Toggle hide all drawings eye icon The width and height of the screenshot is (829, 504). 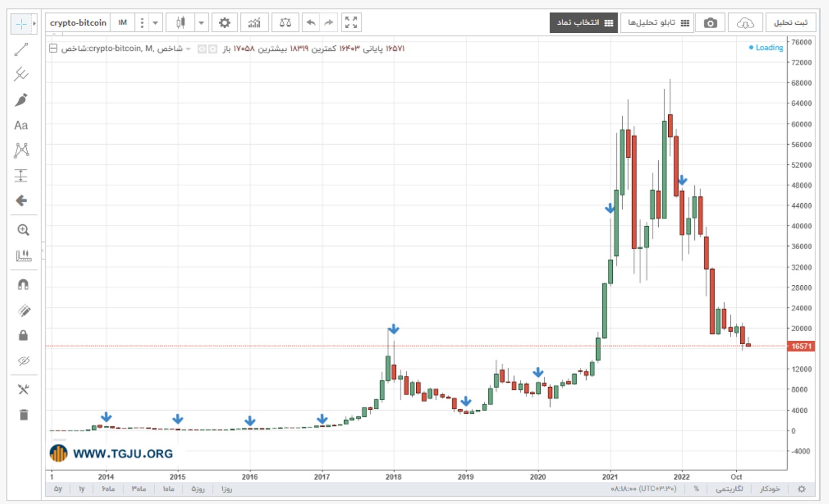tap(23, 360)
